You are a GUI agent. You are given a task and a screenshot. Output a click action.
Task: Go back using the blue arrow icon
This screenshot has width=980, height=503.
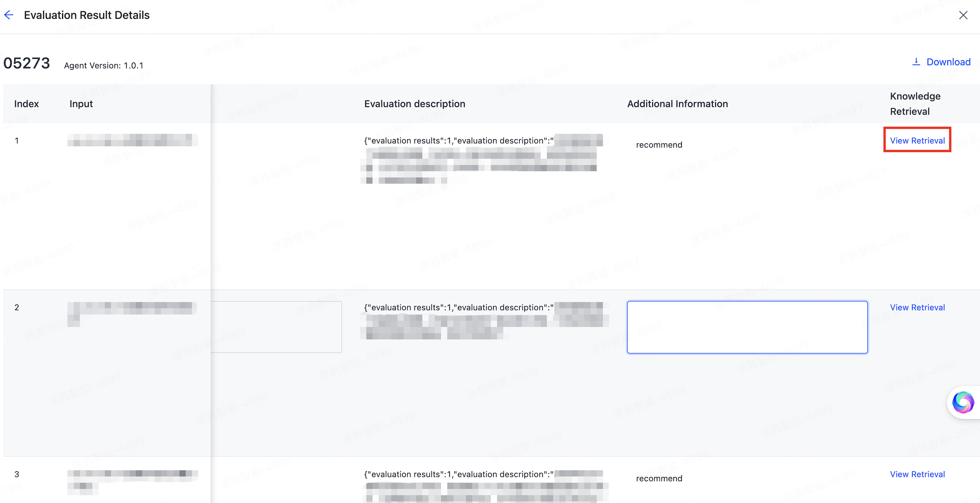pyautogui.click(x=9, y=15)
